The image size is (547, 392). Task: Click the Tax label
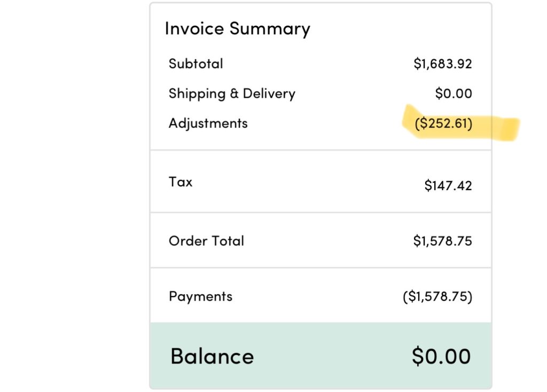(x=181, y=182)
